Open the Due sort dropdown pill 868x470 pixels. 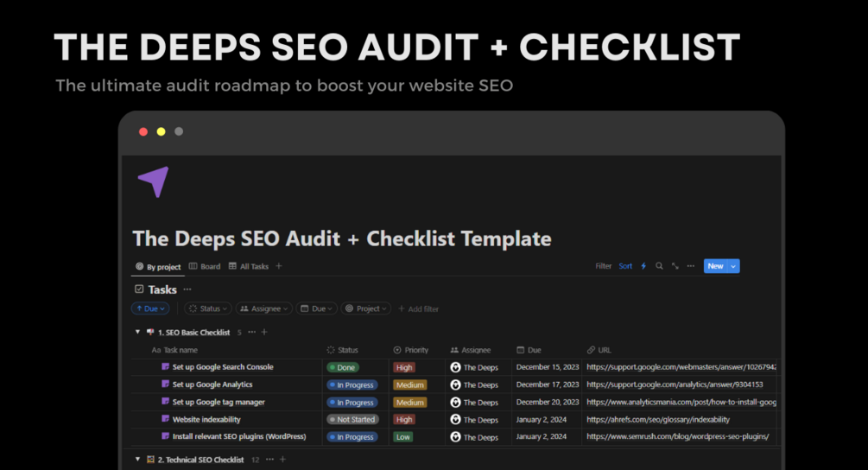click(x=150, y=309)
